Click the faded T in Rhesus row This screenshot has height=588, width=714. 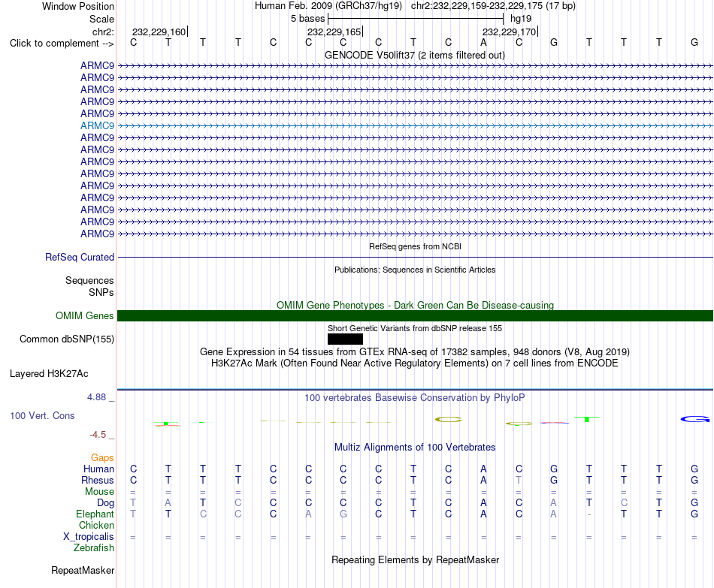point(519,480)
